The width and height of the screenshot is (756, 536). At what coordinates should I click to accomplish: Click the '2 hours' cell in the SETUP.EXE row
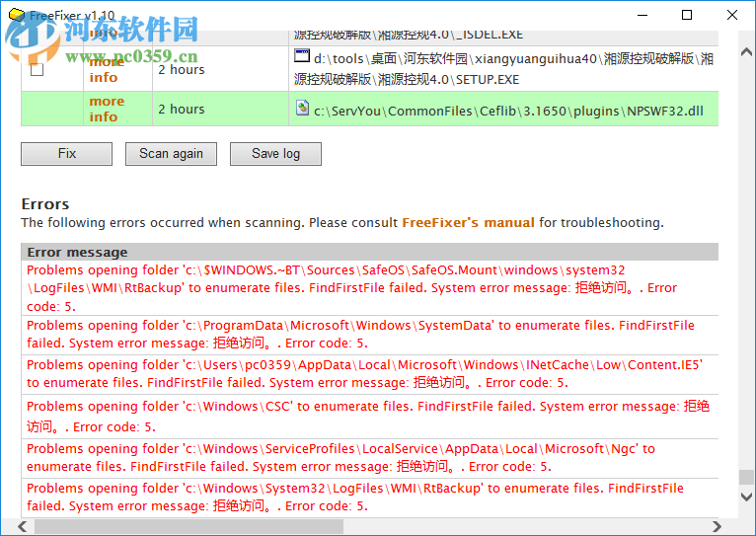[x=220, y=69]
